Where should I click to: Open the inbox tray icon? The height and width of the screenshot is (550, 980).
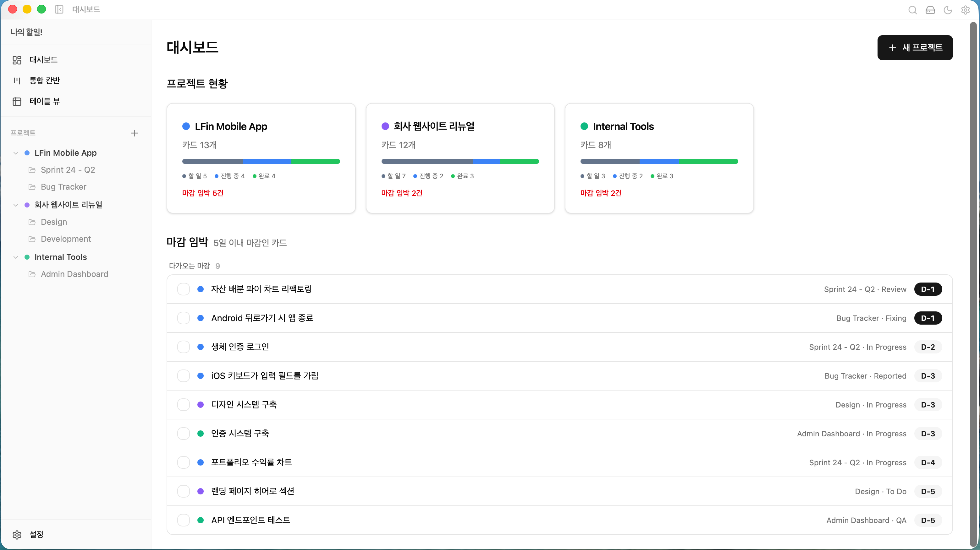[930, 10]
